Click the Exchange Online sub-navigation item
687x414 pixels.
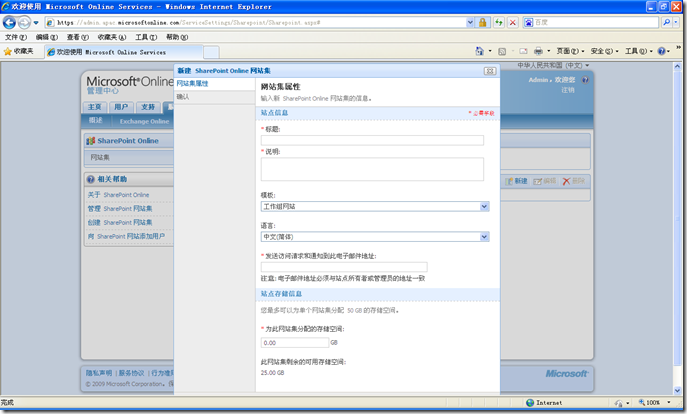point(144,121)
